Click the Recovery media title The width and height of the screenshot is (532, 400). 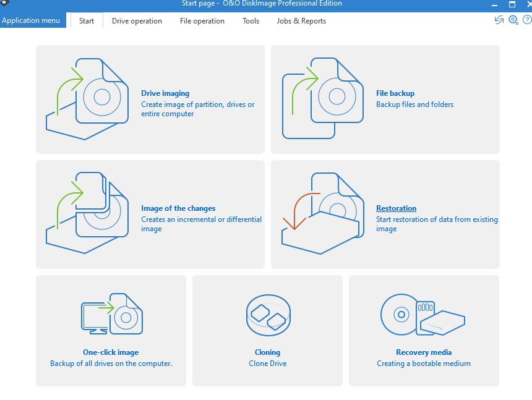(424, 352)
